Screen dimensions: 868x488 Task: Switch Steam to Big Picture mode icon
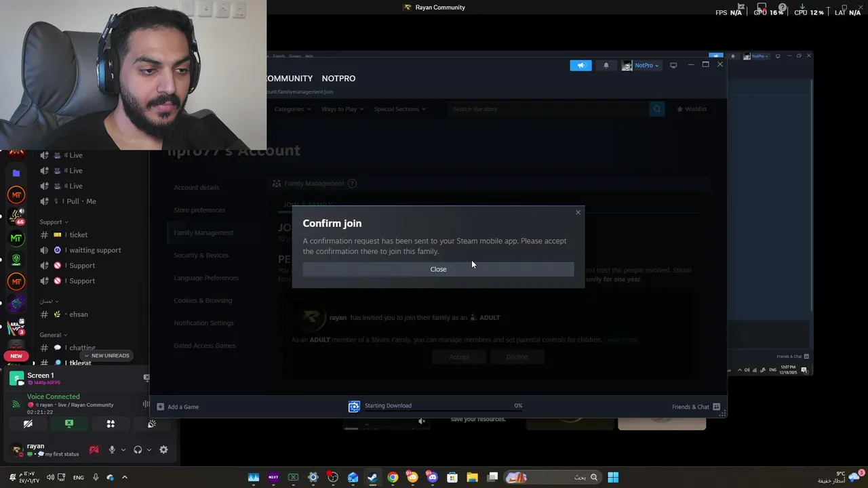tap(673, 66)
